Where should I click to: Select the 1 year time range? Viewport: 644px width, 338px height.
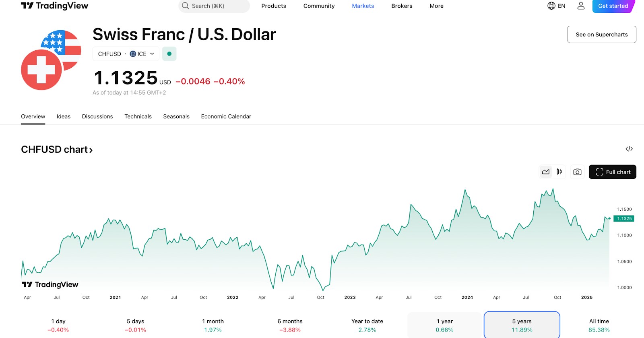445,325
